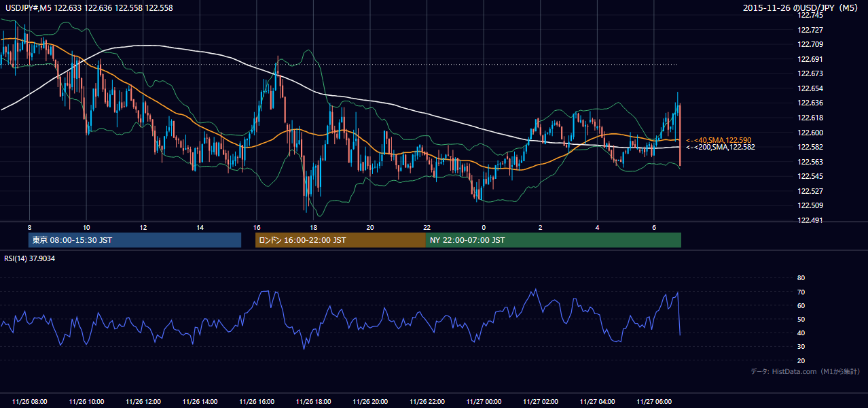Screen dimensions: 868x408
Task: Select the 東京 08:00-15:30 JST session bar
Action: (x=134, y=240)
